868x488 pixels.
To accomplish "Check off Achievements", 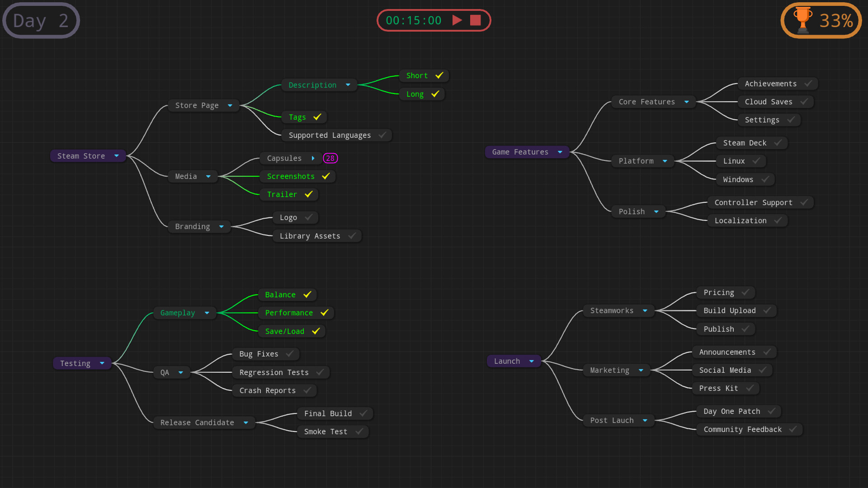I will coord(808,84).
